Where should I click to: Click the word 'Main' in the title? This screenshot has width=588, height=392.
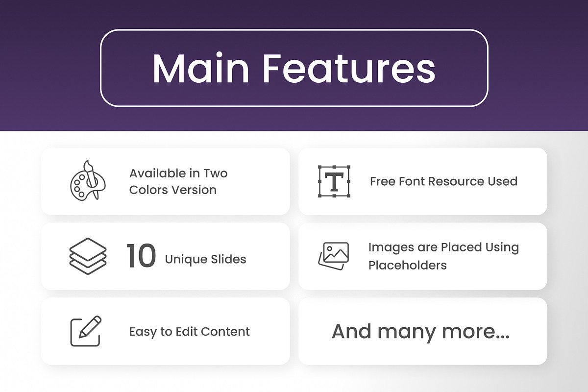tap(201, 68)
